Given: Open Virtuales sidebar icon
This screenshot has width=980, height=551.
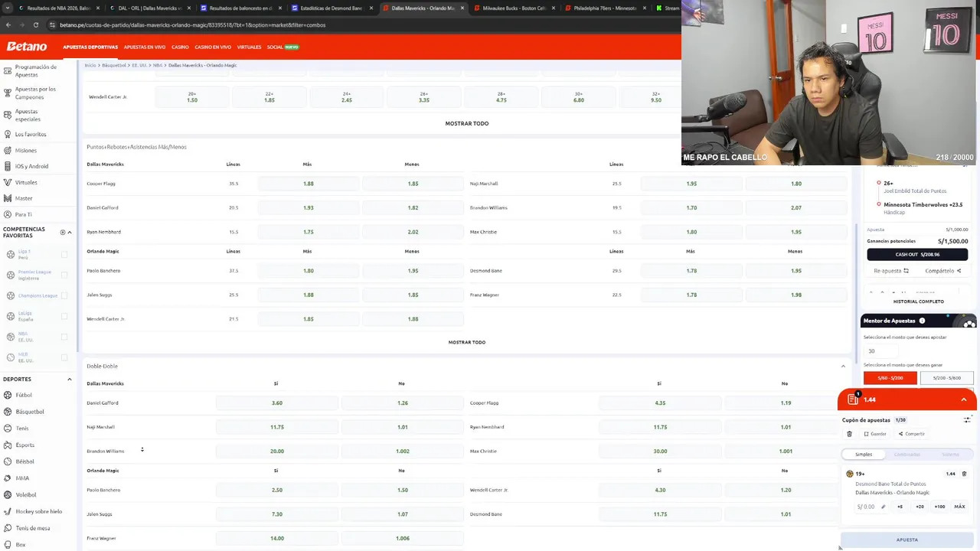Looking at the screenshot, I should pos(7,182).
